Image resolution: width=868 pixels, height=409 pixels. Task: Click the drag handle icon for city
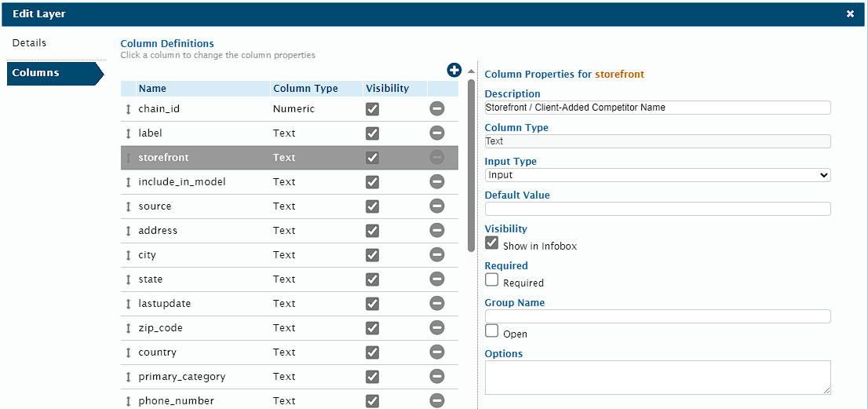129,255
